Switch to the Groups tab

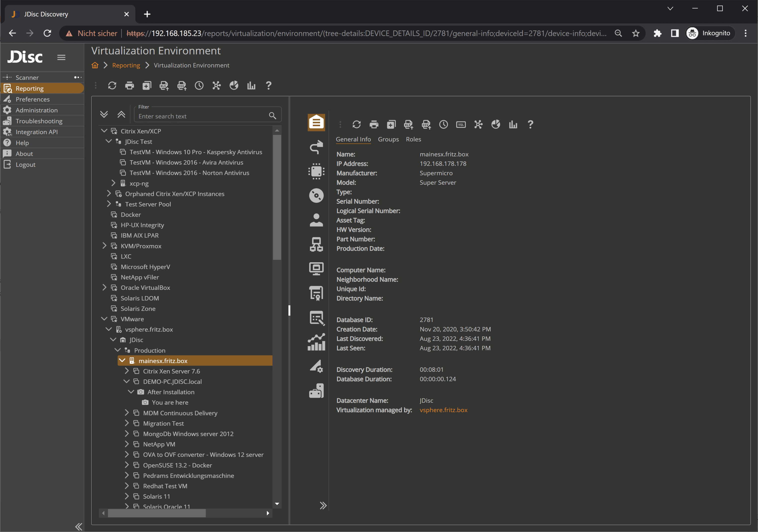388,139
